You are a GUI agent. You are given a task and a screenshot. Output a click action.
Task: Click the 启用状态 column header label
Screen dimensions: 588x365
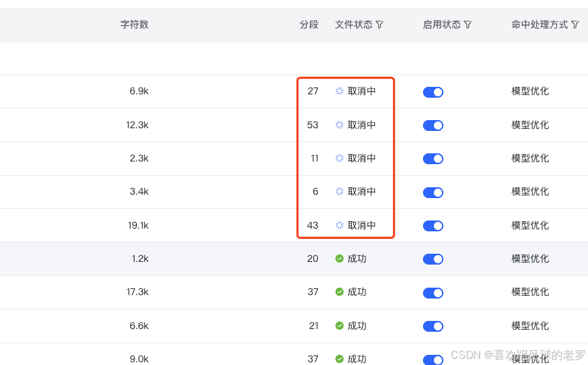(x=442, y=24)
